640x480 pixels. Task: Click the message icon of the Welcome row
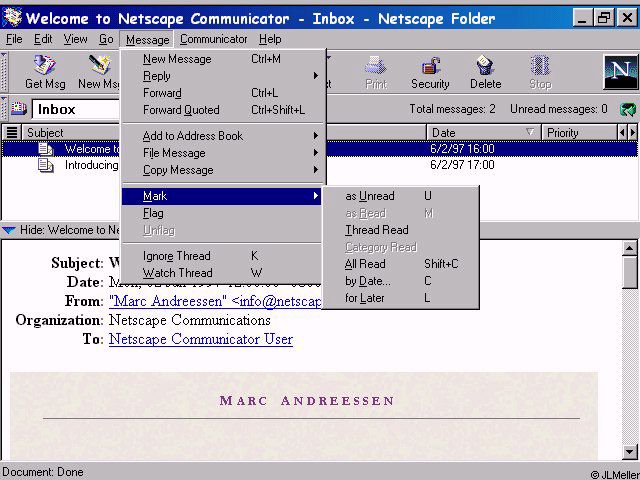click(45, 149)
